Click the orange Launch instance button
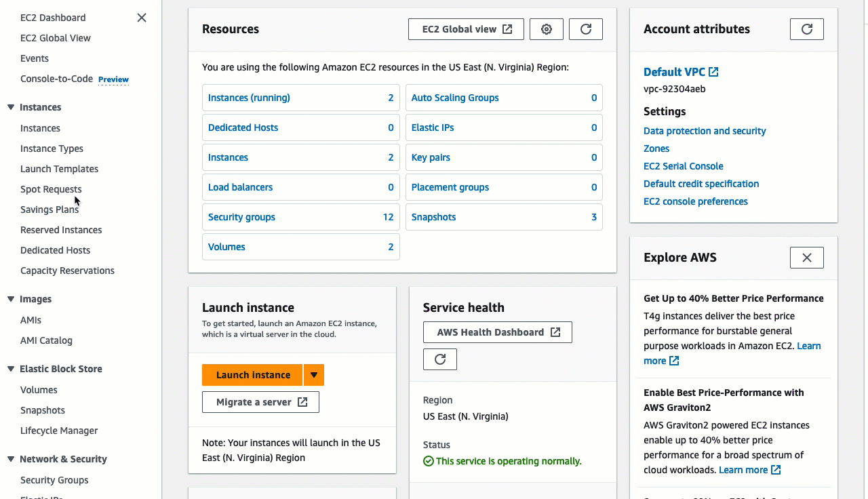868x499 pixels. [x=253, y=375]
